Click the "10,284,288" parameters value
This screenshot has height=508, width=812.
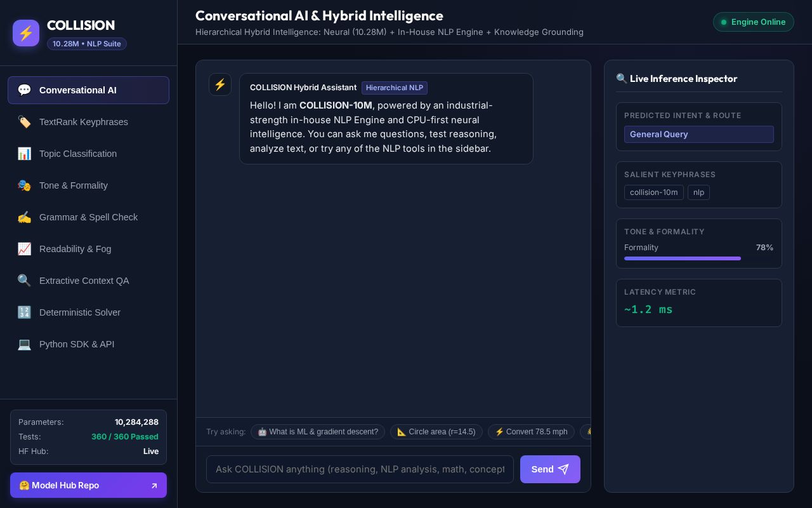[136, 422]
